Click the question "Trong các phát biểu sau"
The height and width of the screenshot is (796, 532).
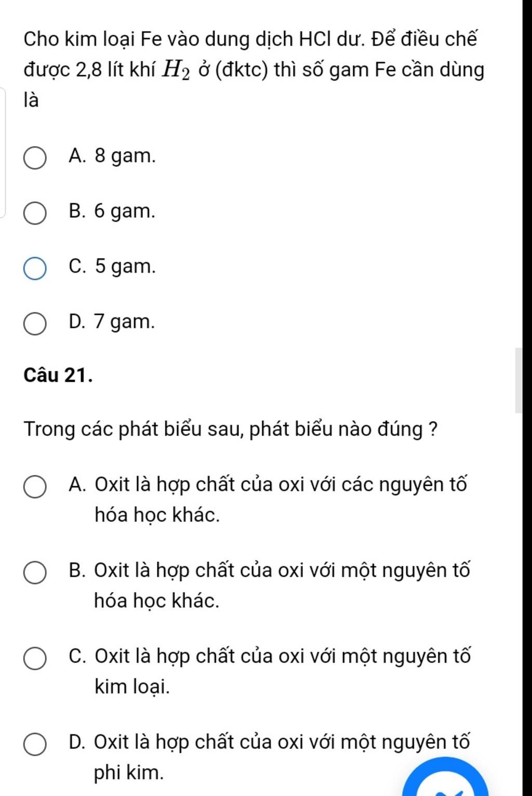231,429
